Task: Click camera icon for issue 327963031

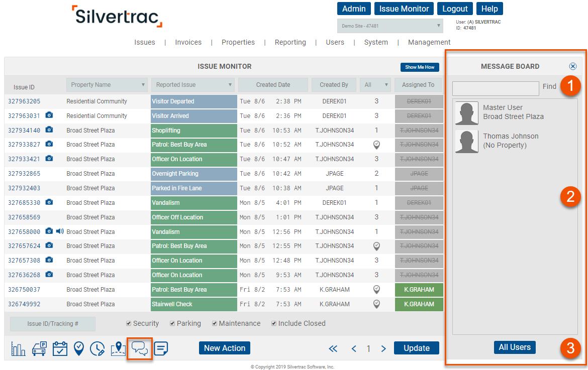Action: [x=49, y=115]
